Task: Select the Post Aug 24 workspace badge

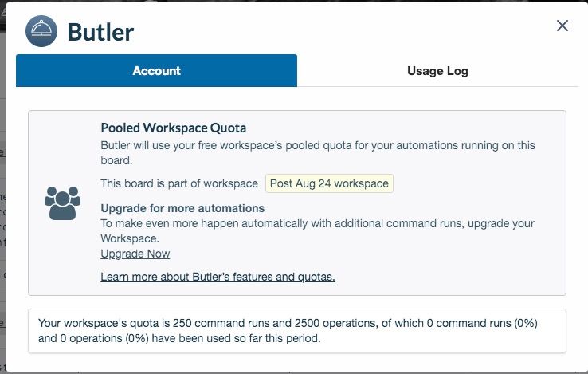Action: [329, 183]
